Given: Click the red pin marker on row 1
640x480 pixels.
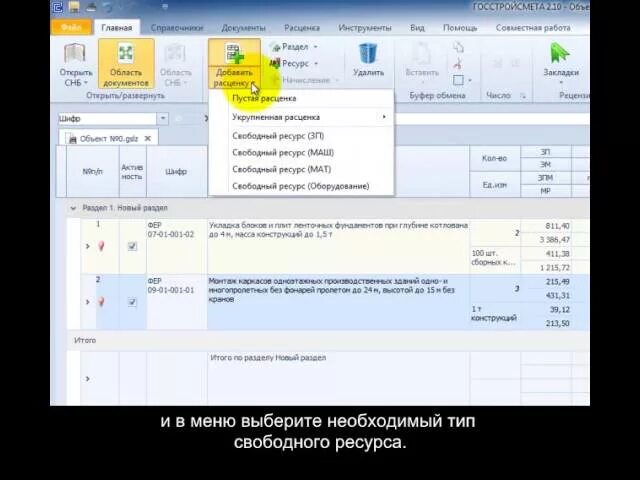Looking at the screenshot, I should 101,246.
